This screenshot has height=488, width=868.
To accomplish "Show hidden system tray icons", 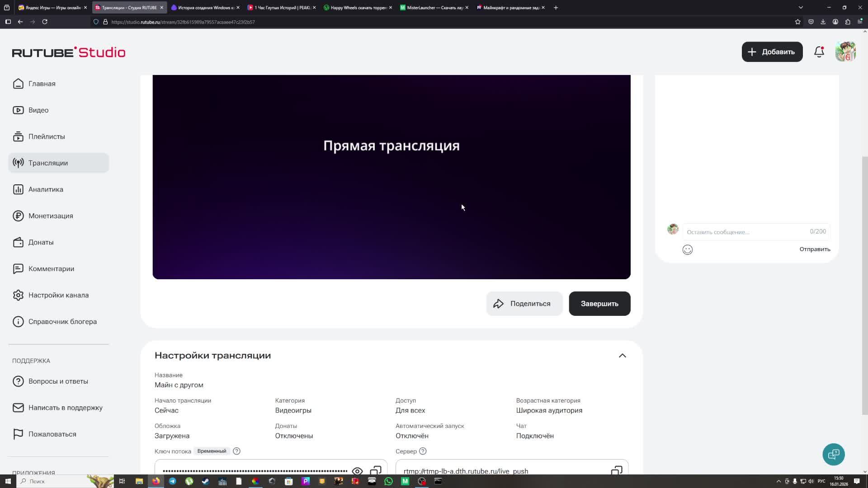I will click(x=778, y=481).
